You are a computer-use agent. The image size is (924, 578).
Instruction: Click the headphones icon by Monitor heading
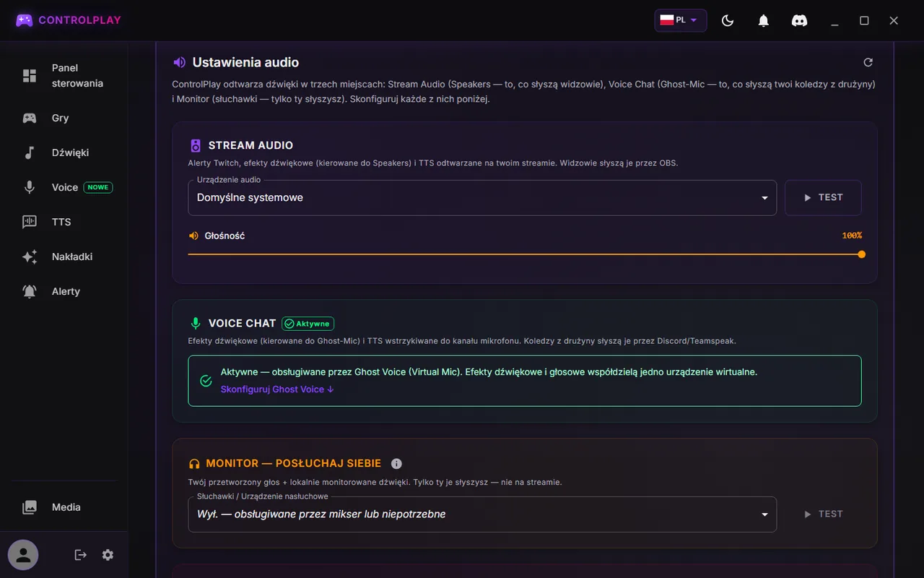pos(194,464)
